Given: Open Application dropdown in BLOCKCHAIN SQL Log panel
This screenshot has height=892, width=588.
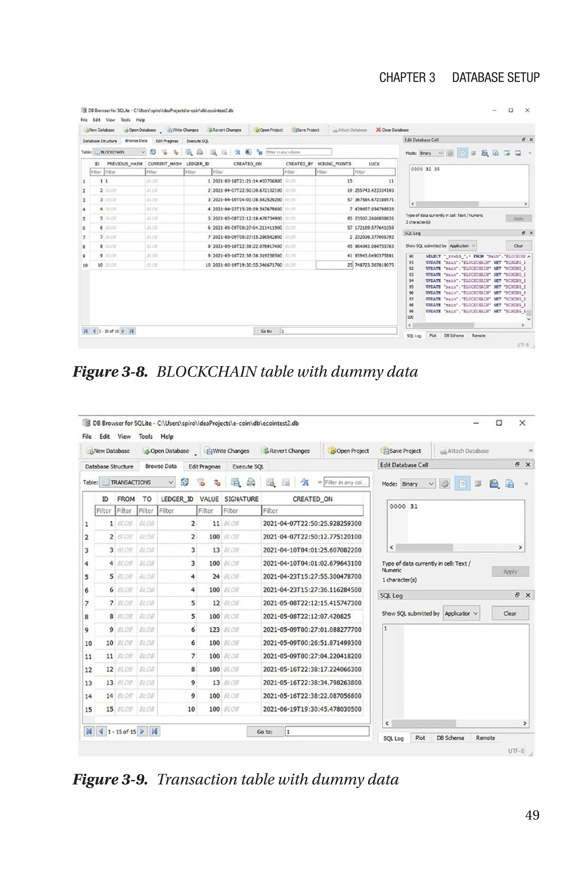Looking at the screenshot, I should click(x=463, y=246).
